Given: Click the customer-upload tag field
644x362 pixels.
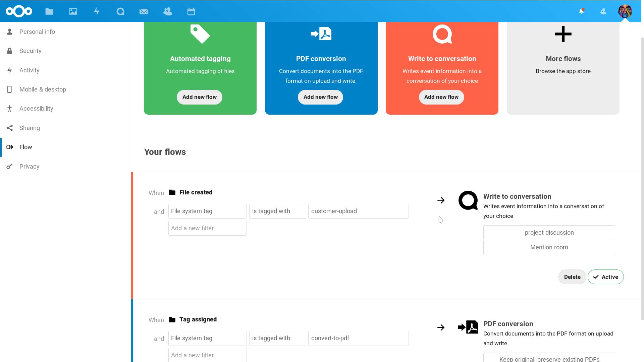Looking at the screenshot, I should point(358,211).
